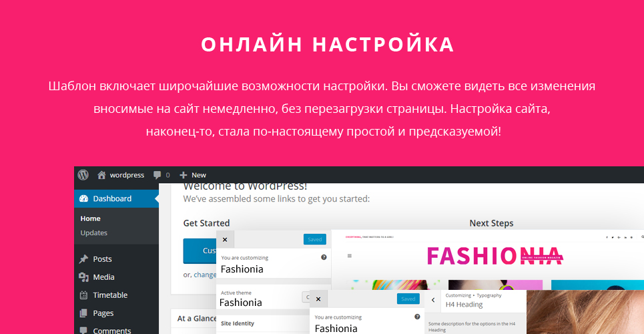Click help icon in customizer above Active theme
This screenshot has width=644, height=334.
coord(324,257)
